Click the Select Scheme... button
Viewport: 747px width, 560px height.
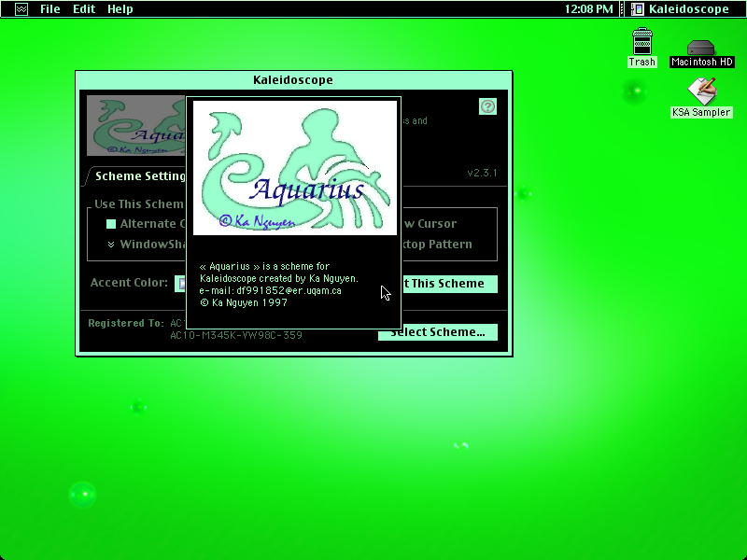click(438, 332)
